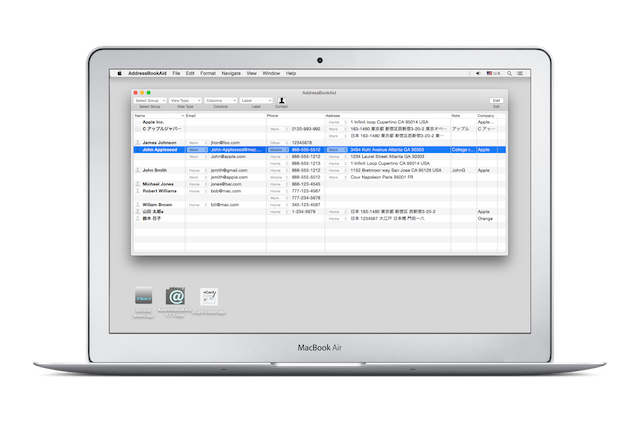Change email label for jhon@foo.com
Screen dimensions: 640x421
coord(197,143)
